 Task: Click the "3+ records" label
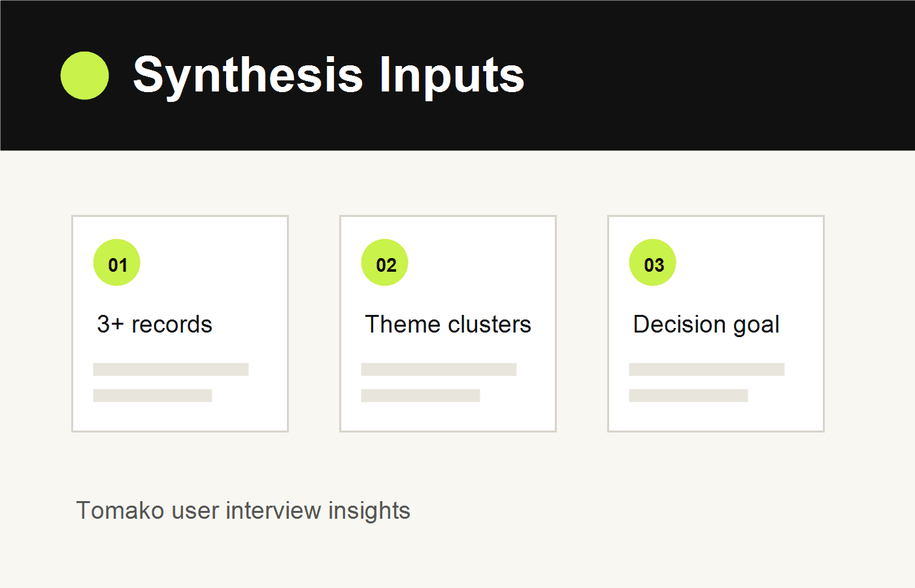pyautogui.click(x=155, y=324)
